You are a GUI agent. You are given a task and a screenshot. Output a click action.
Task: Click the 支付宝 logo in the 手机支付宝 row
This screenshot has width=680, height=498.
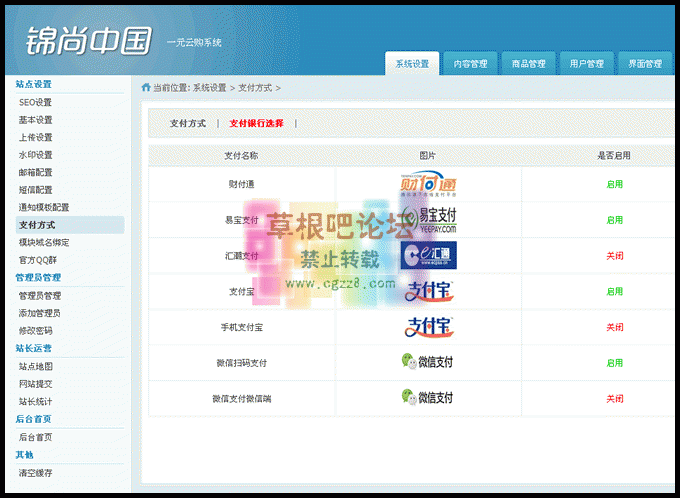click(x=428, y=327)
